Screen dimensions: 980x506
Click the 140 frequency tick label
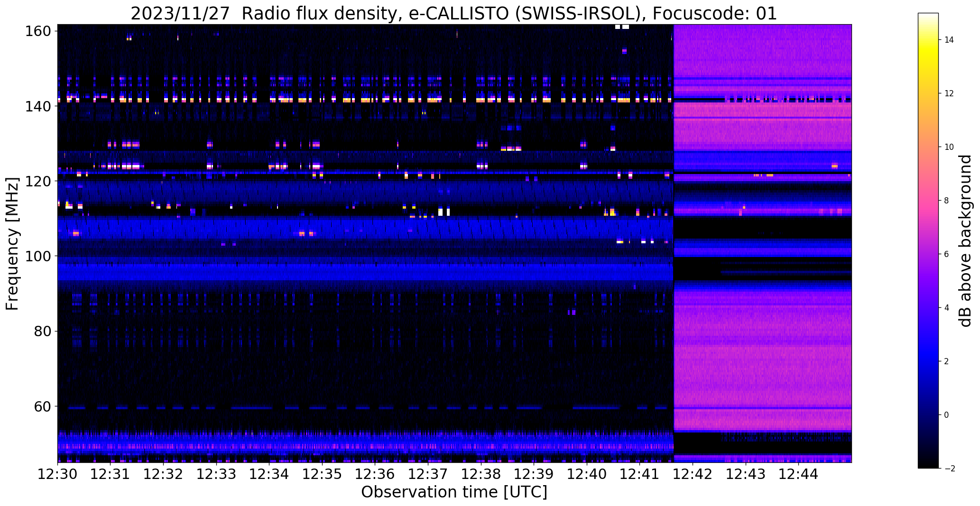click(37, 106)
